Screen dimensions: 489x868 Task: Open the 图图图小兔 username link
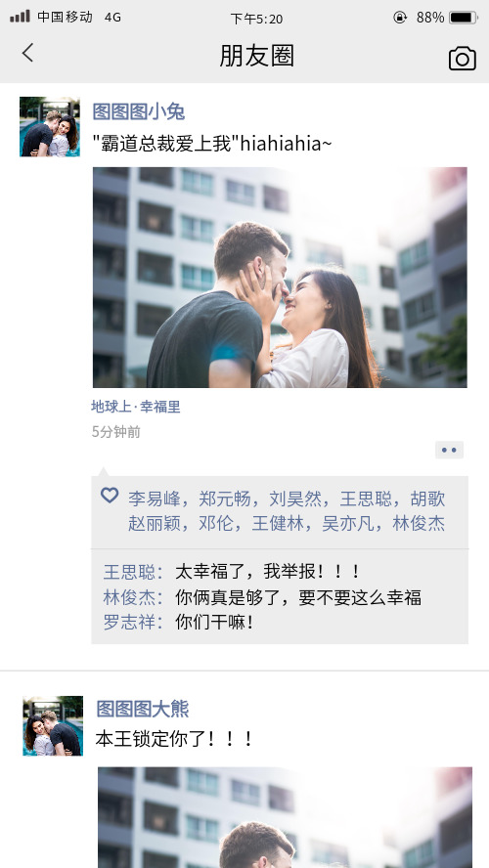click(x=139, y=111)
